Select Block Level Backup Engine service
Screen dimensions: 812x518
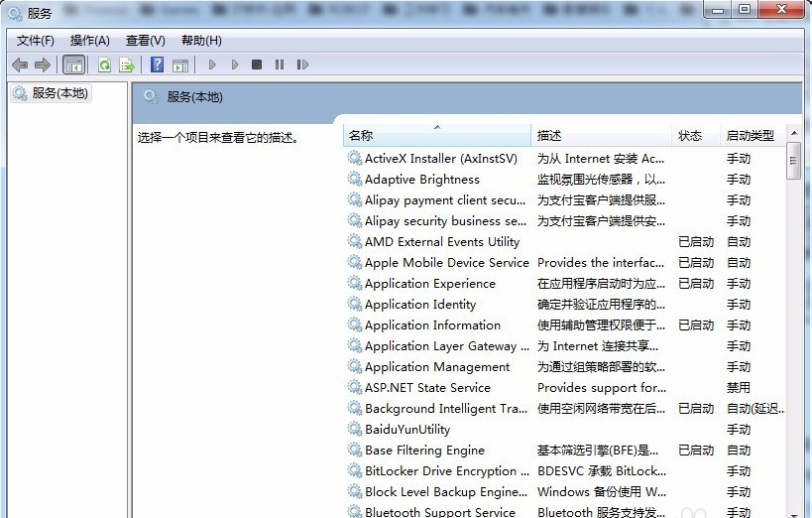(x=446, y=491)
